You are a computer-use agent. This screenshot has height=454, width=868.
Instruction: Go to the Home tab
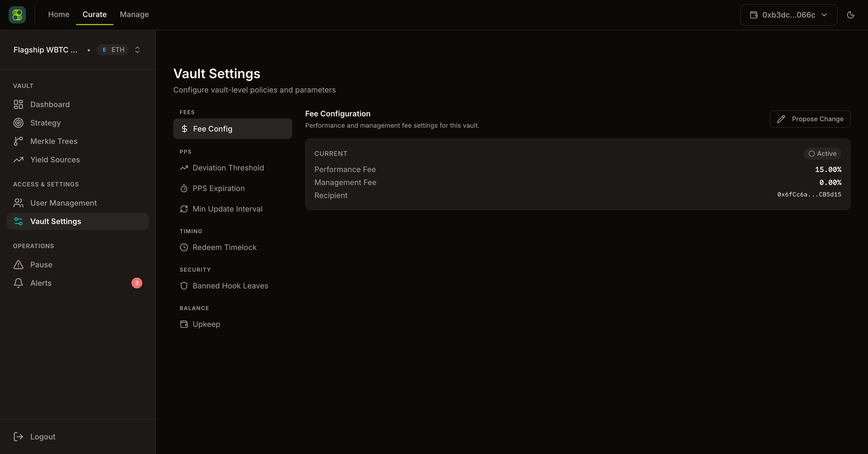pos(59,14)
